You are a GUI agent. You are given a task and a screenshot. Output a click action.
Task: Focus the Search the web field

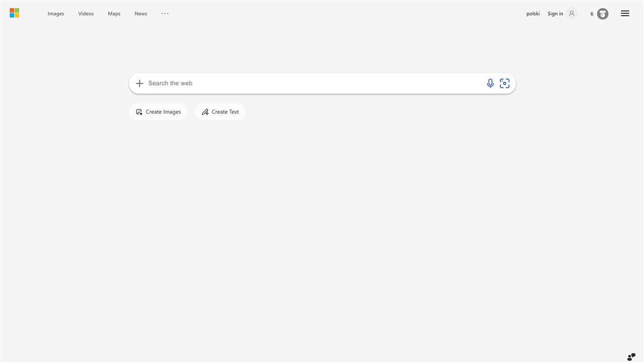pos(314,83)
